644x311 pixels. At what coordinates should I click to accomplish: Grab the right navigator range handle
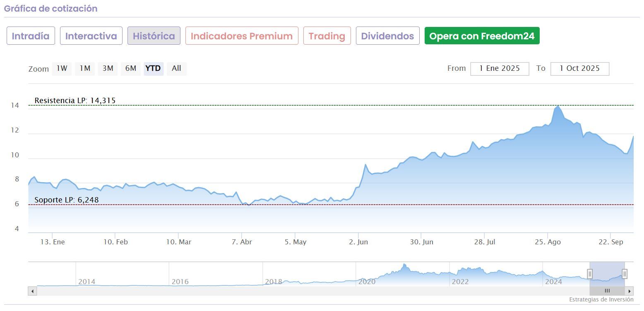625,274
